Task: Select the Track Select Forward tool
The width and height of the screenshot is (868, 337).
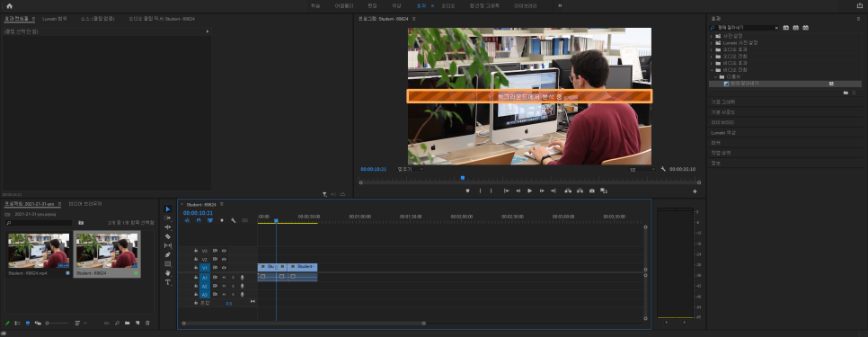Action: 168,218
